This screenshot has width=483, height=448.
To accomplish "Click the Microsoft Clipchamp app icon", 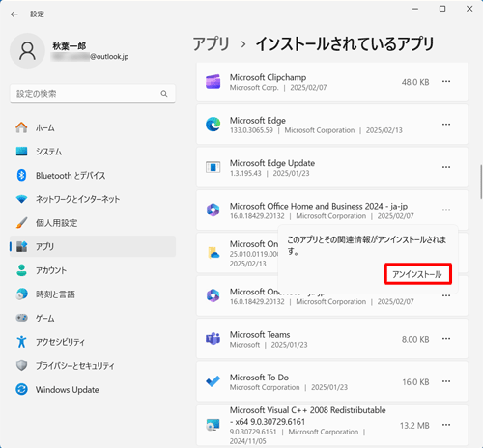I will (x=213, y=82).
